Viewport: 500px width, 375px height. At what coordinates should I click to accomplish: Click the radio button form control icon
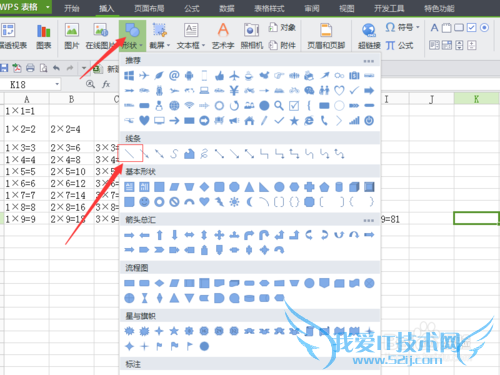coord(484,27)
